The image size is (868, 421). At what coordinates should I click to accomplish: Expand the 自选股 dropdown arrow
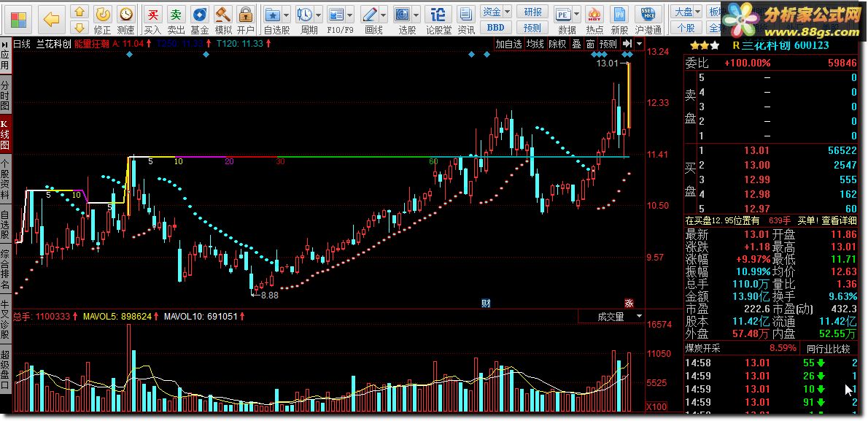click(x=286, y=15)
